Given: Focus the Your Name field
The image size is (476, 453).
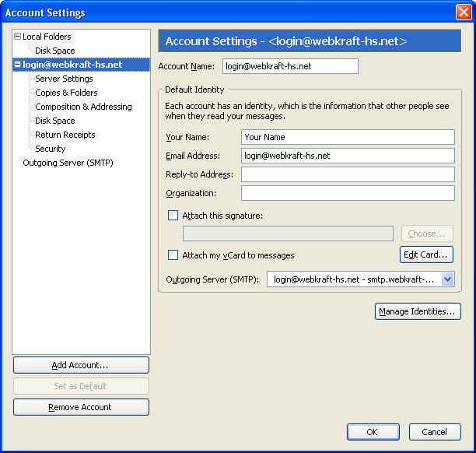Looking at the screenshot, I should coord(348,137).
